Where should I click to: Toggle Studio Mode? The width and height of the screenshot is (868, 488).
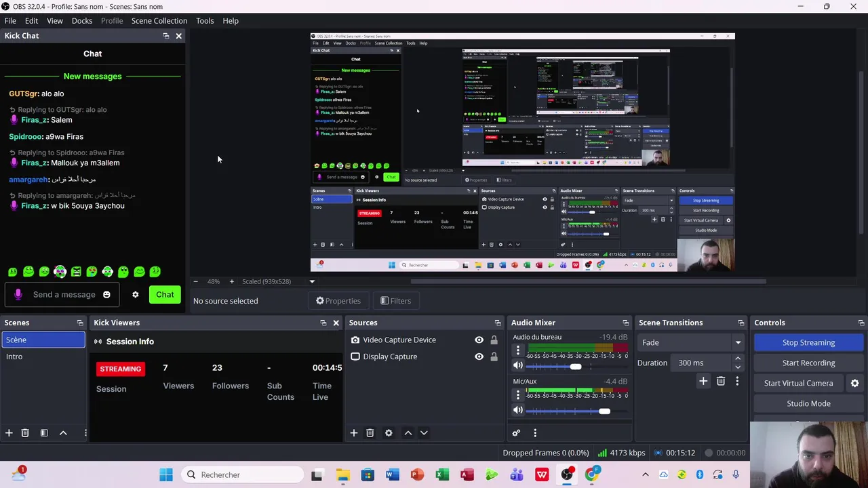[808, 403]
